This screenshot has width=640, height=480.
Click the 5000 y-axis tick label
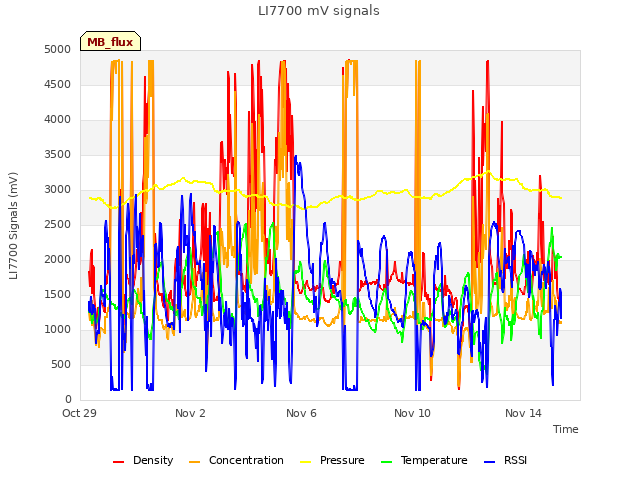pos(58,49)
